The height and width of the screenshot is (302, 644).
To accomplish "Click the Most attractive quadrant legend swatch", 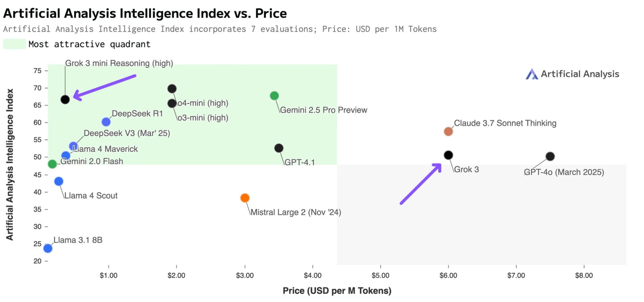I will (15, 44).
